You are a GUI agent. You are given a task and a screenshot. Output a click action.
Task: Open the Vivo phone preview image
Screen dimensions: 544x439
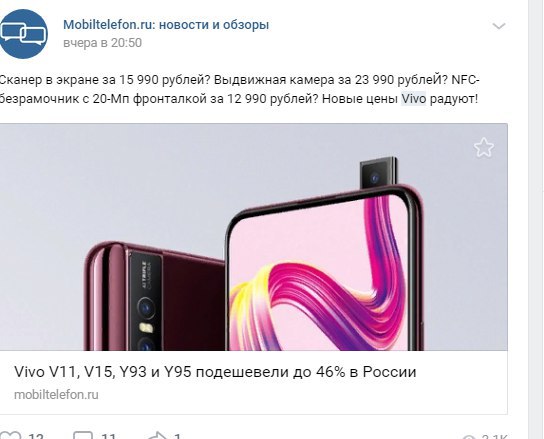(x=254, y=237)
